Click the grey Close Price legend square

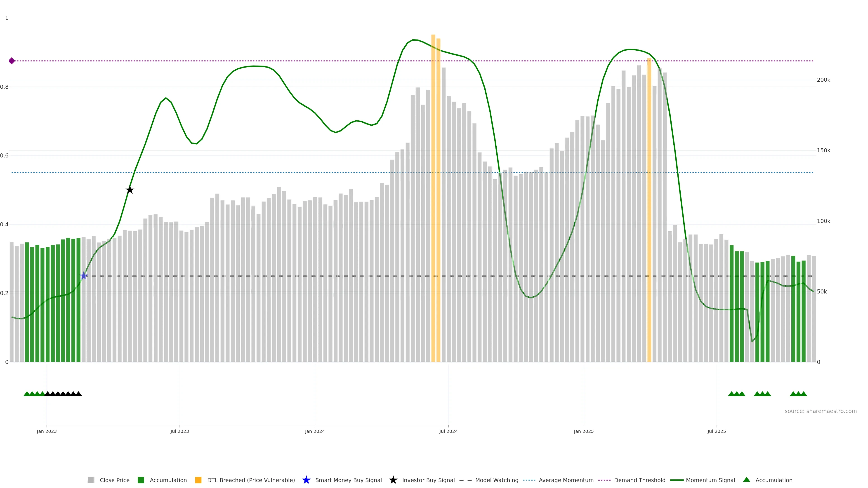tap(91, 480)
